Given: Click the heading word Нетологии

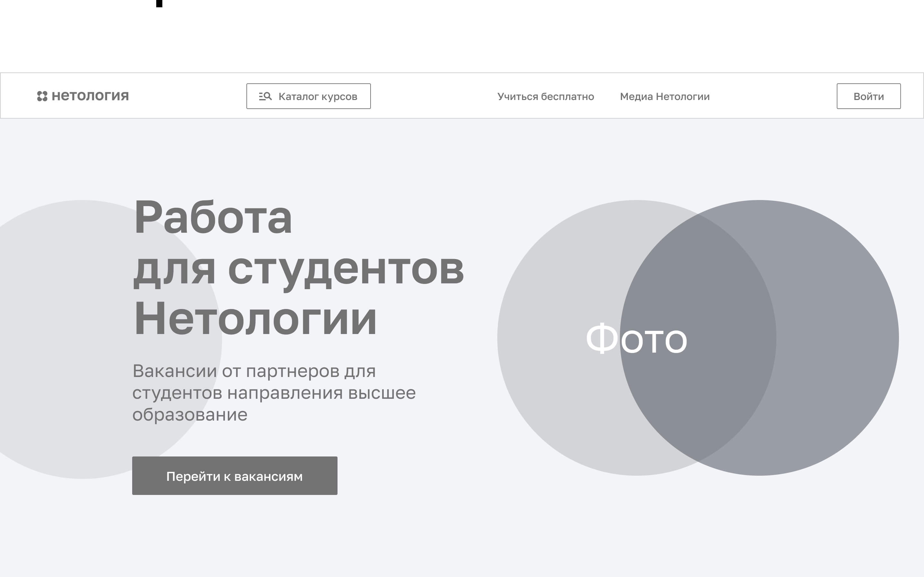Looking at the screenshot, I should tap(255, 319).
